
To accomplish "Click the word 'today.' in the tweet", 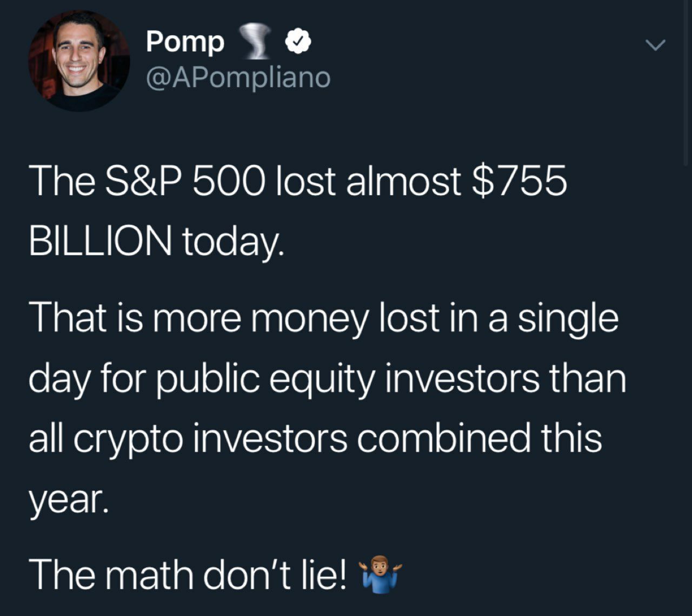I will coord(232,242).
